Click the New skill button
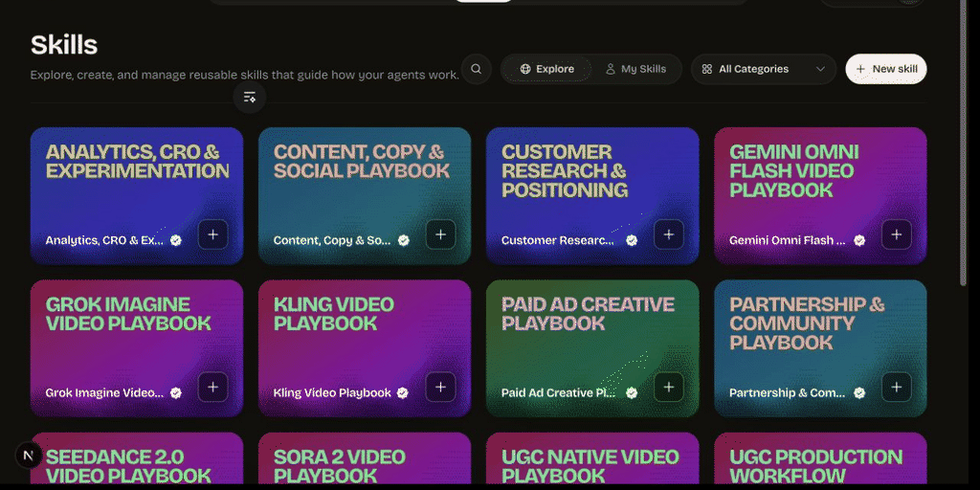The image size is (980, 490). [885, 69]
